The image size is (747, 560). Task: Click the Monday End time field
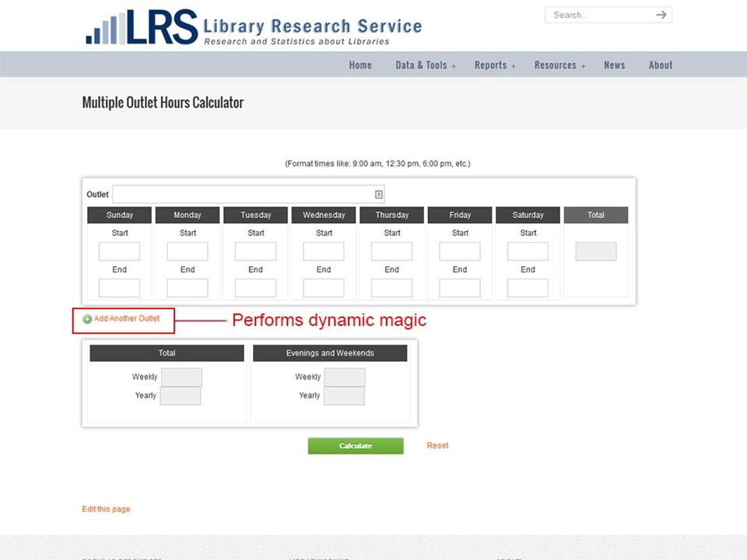(188, 288)
